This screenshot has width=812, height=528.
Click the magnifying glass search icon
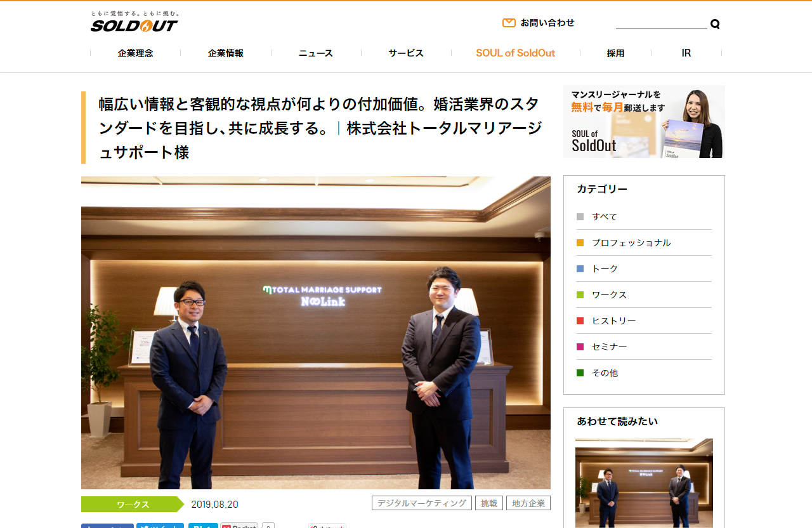(x=715, y=24)
